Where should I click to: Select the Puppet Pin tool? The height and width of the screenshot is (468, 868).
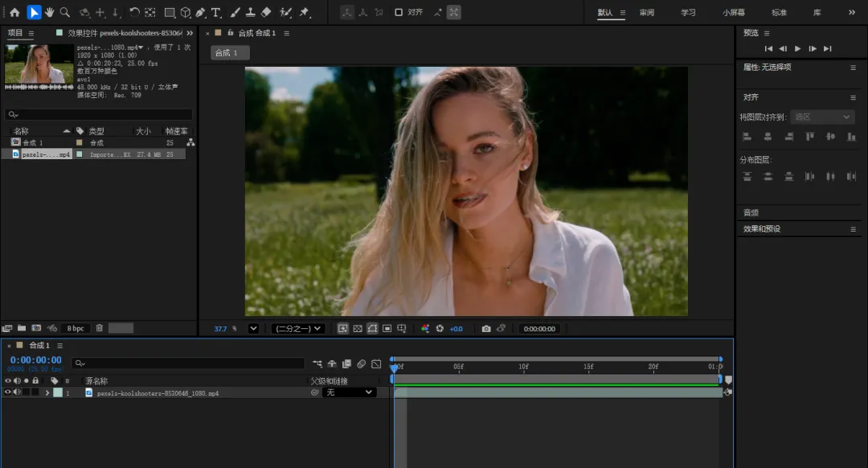click(305, 12)
